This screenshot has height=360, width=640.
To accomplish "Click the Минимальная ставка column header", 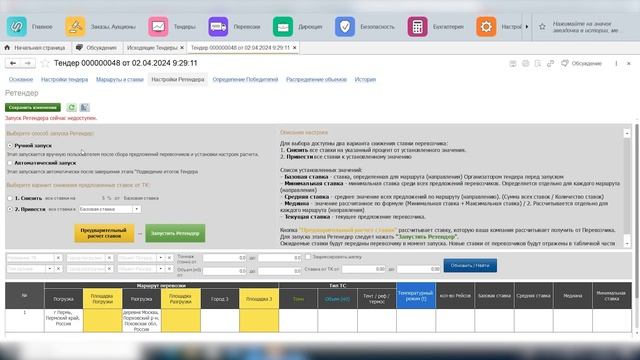I will click(611, 296).
